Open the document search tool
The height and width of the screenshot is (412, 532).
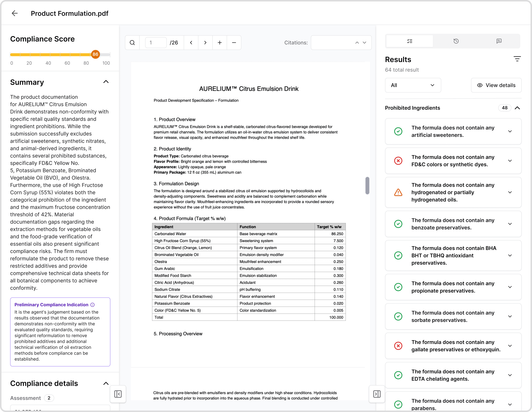coord(132,42)
